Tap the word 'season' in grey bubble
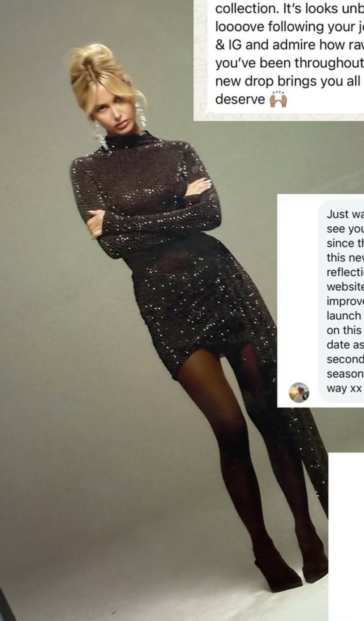Image resolution: width=364 pixels, height=621 pixels. pos(345,374)
